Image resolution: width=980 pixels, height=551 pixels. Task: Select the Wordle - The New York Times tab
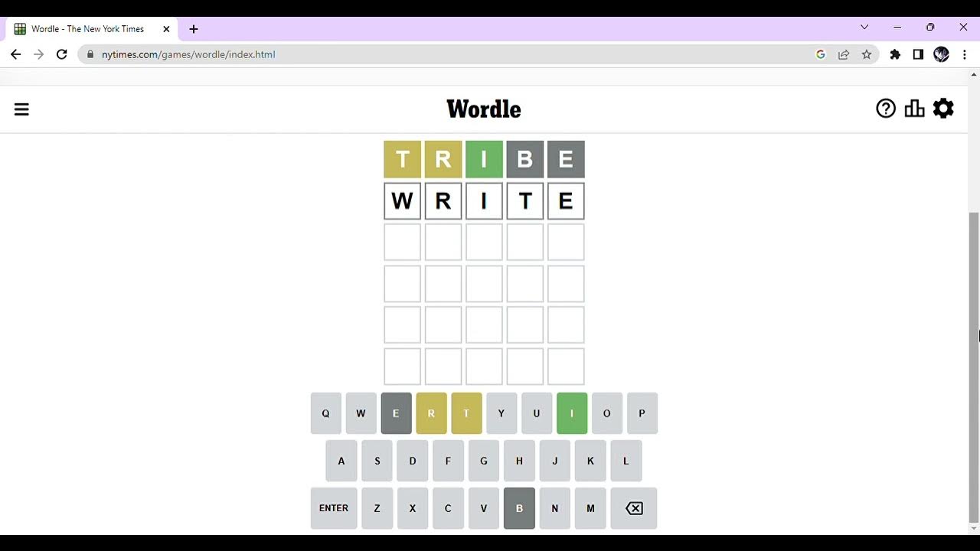(x=92, y=29)
